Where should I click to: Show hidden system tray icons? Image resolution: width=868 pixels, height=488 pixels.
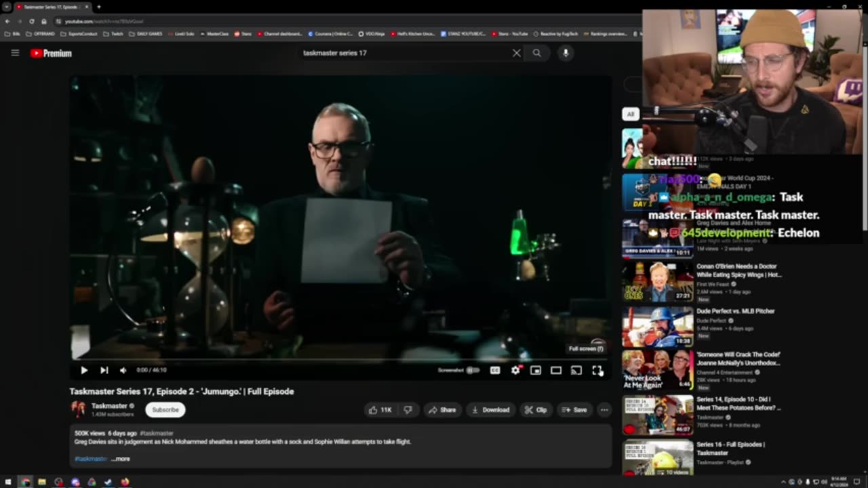[783, 482]
